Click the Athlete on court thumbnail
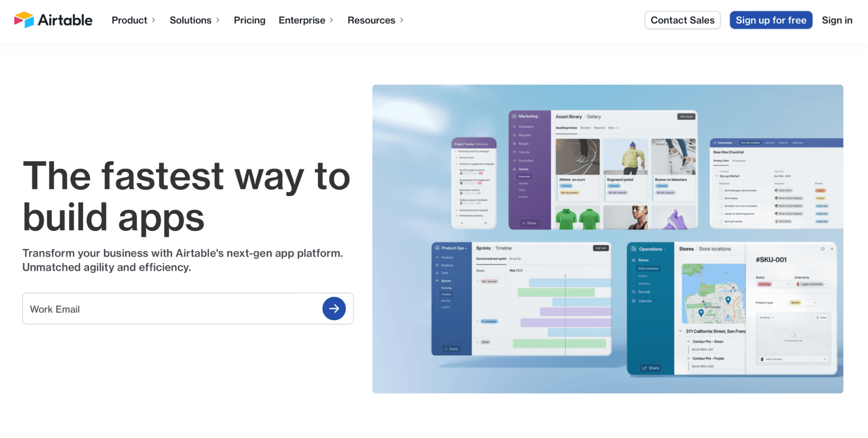868x438 pixels. point(578,157)
